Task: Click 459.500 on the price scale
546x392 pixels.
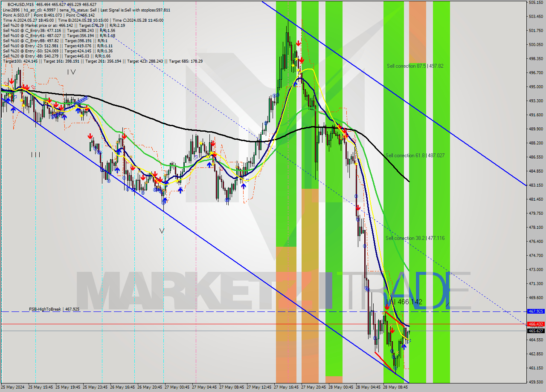Action: (x=535, y=382)
